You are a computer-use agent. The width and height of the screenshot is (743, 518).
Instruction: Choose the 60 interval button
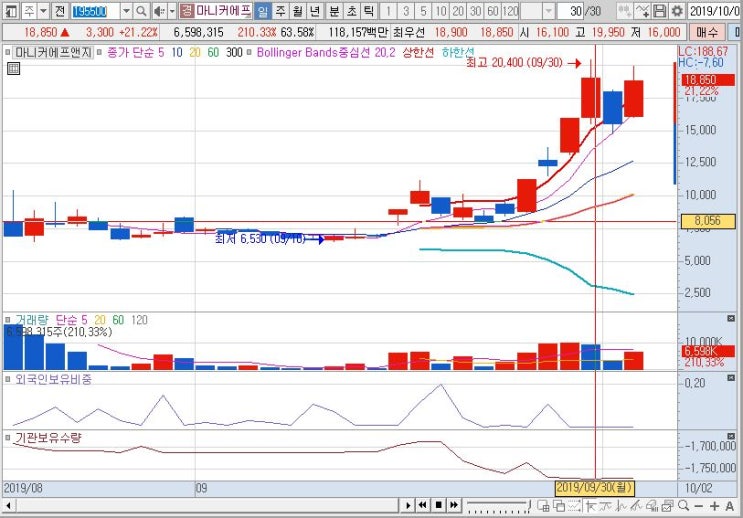(x=493, y=11)
